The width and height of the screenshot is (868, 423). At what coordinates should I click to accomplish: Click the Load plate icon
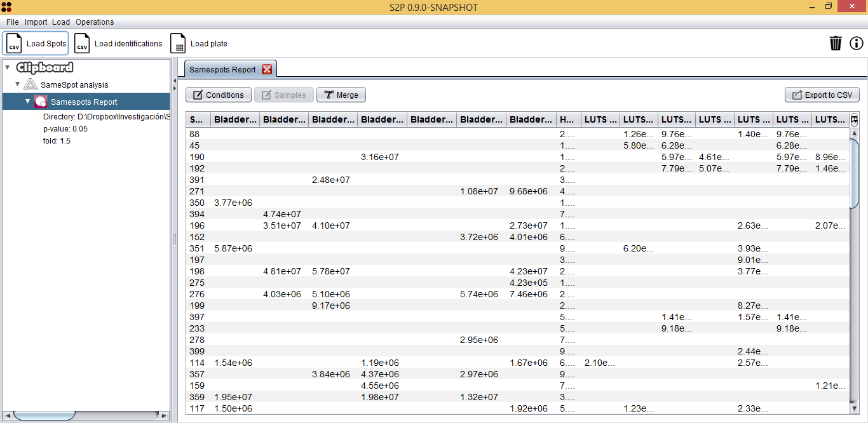[x=179, y=44]
